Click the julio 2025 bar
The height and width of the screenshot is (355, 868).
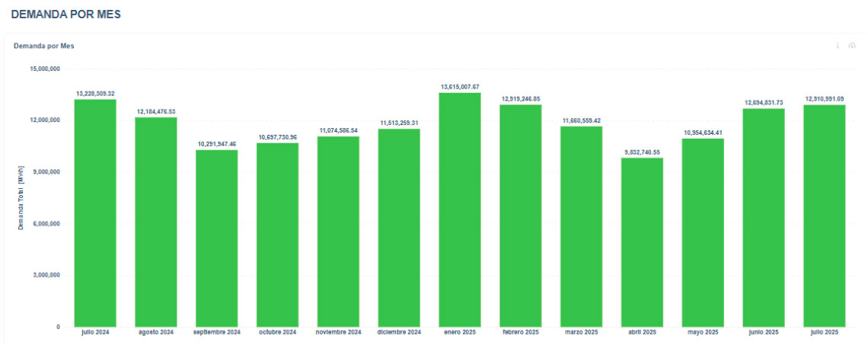pyautogui.click(x=825, y=216)
